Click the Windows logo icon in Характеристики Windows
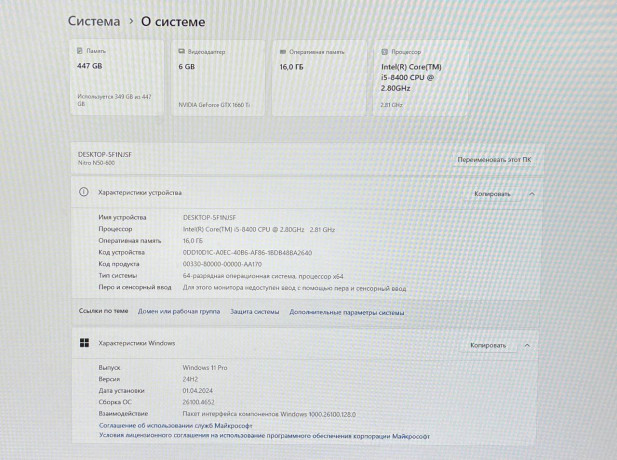The image size is (617, 460). pyautogui.click(x=84, y=343)
